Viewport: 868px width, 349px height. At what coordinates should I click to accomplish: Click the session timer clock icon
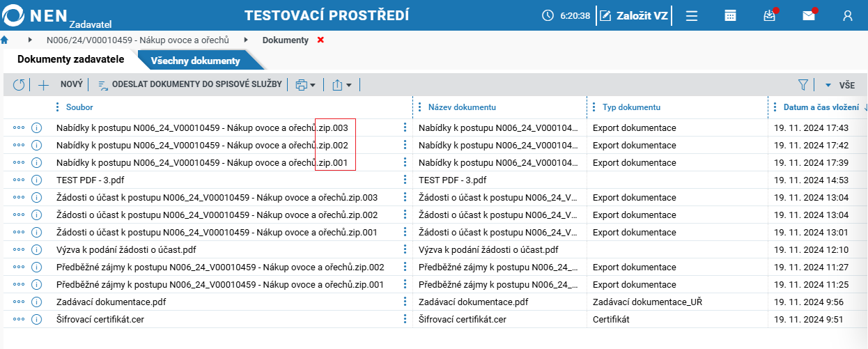pyautogui.click(x=548, y=15)
